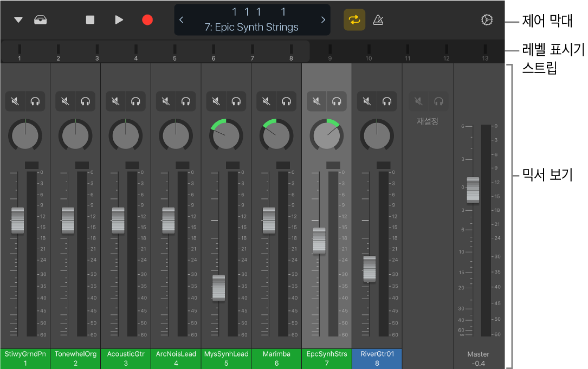
Task: Mute the StiwyGrndPn track 1
Action: (x=15, y=101)
